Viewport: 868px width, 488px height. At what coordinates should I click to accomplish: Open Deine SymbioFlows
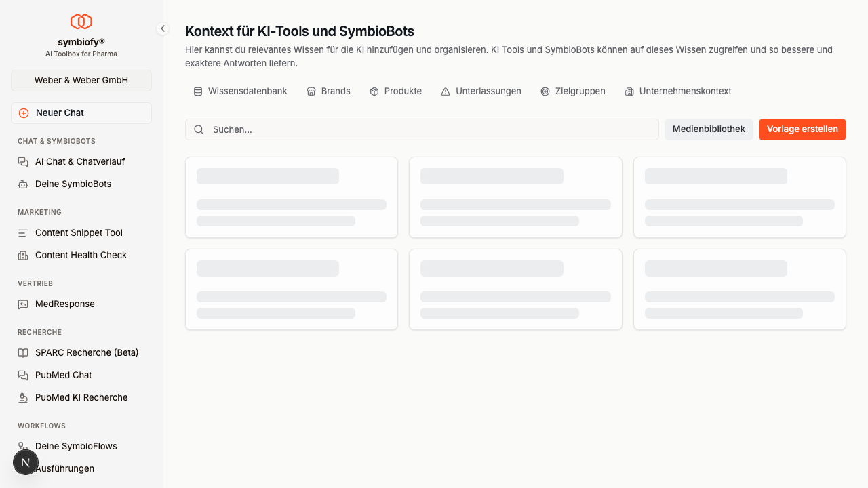[76, 447]
